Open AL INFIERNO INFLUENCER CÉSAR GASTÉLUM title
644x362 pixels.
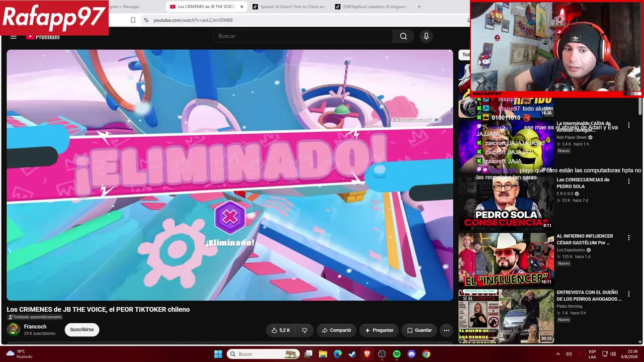(585, 239)
